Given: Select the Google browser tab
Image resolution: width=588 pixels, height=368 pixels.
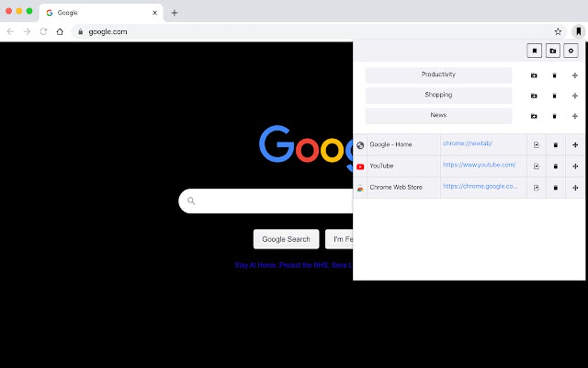Looking at the screenshot, I should (101, 13).
